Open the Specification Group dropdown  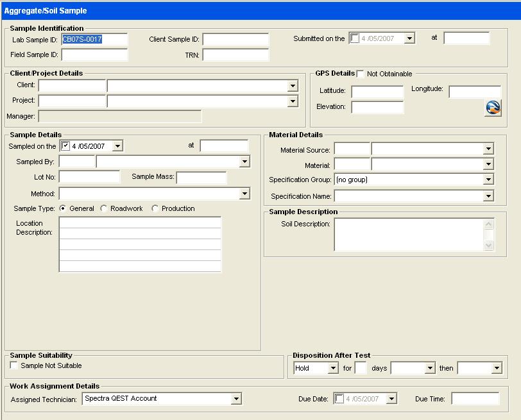click(x=488, y=180)
